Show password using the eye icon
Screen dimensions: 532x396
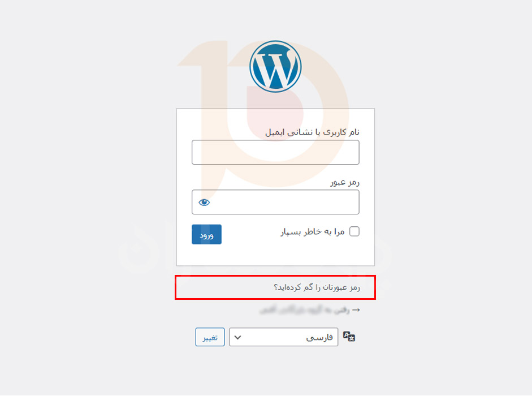204,203
